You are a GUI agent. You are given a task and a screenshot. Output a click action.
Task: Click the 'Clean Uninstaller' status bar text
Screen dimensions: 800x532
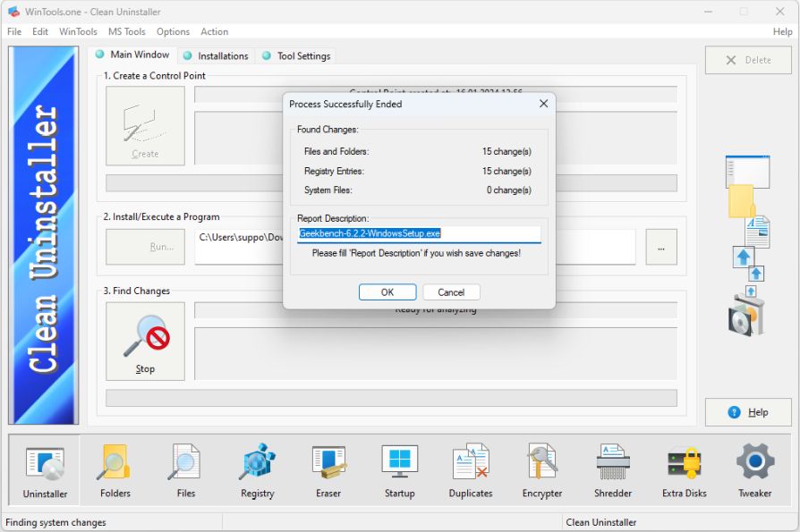[601, 522]
